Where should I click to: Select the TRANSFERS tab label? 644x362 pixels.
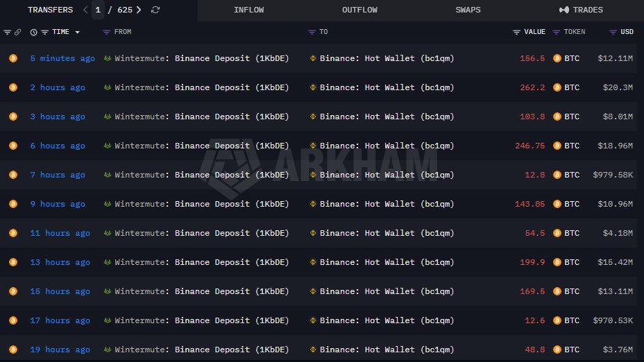[50, 10]
